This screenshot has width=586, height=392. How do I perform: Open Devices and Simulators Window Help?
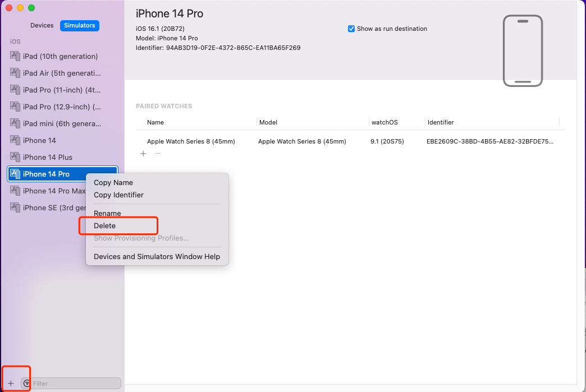(x=157, y=256)
